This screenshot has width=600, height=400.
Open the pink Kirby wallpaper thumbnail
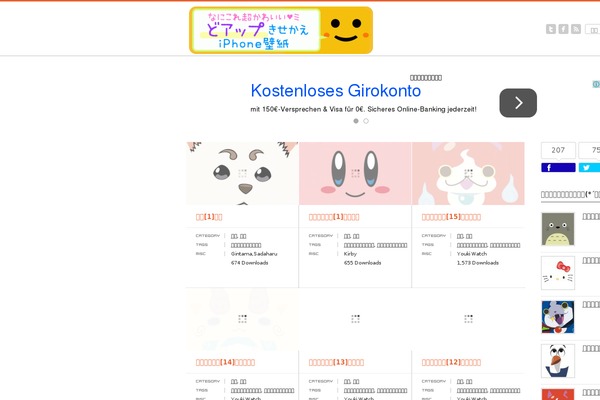click(355, 173)
